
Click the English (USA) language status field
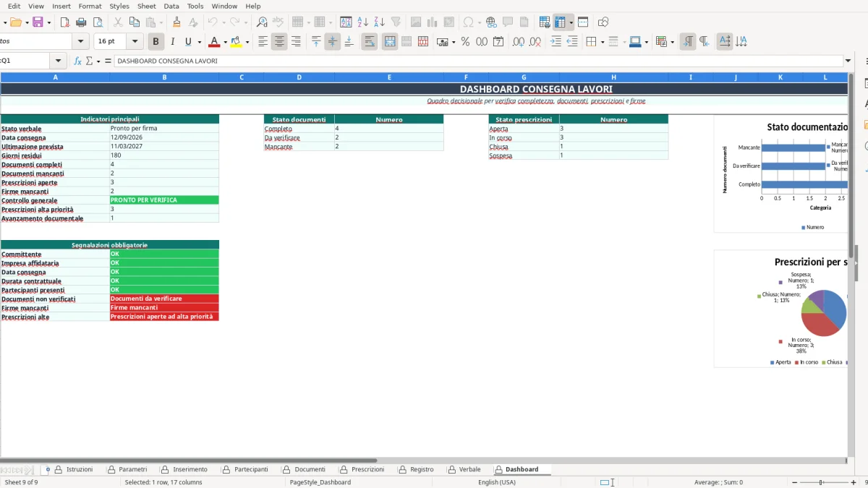pos(497,482)
